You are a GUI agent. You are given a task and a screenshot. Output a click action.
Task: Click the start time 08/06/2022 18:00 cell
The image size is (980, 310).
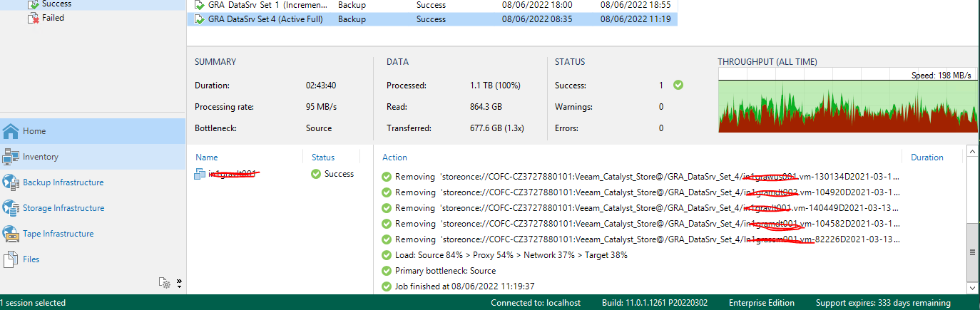536,5
